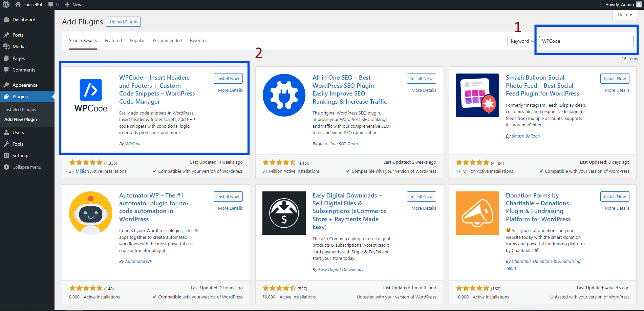Click the All in One SEO gear logo

284,95
